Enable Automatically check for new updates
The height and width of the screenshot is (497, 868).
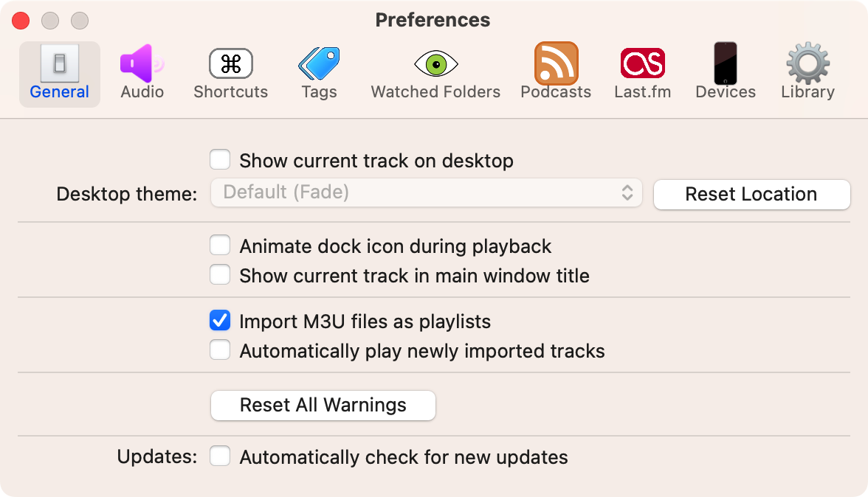pos(220,456)
